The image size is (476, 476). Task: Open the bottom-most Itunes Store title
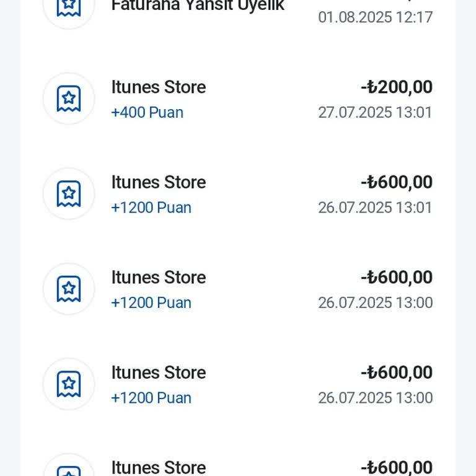click(159, 467)
